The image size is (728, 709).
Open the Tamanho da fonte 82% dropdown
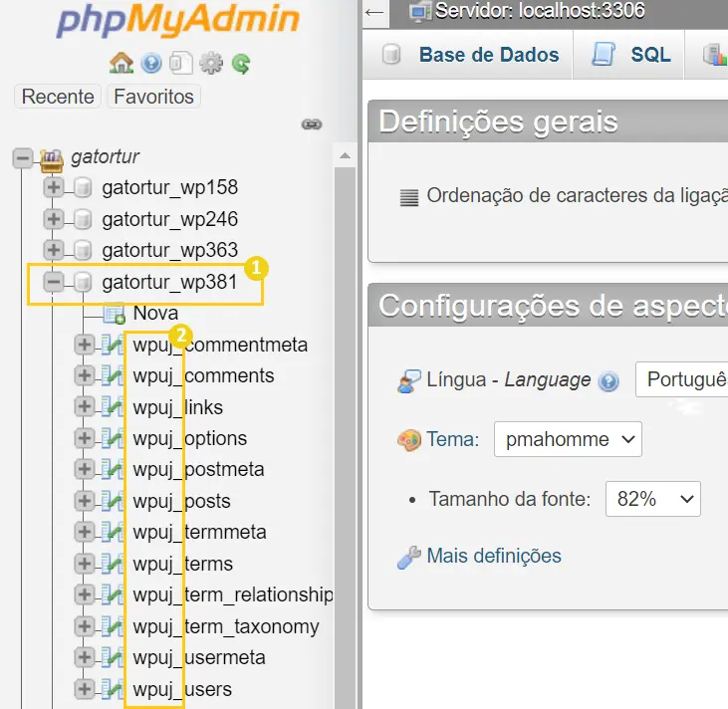[x=652, y=499]
